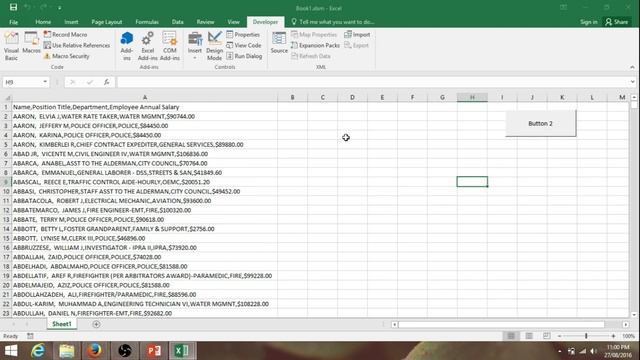Open Macro Security settings
Screen dimensions: 640x360
pyautogui.click(x=67, y=56)
